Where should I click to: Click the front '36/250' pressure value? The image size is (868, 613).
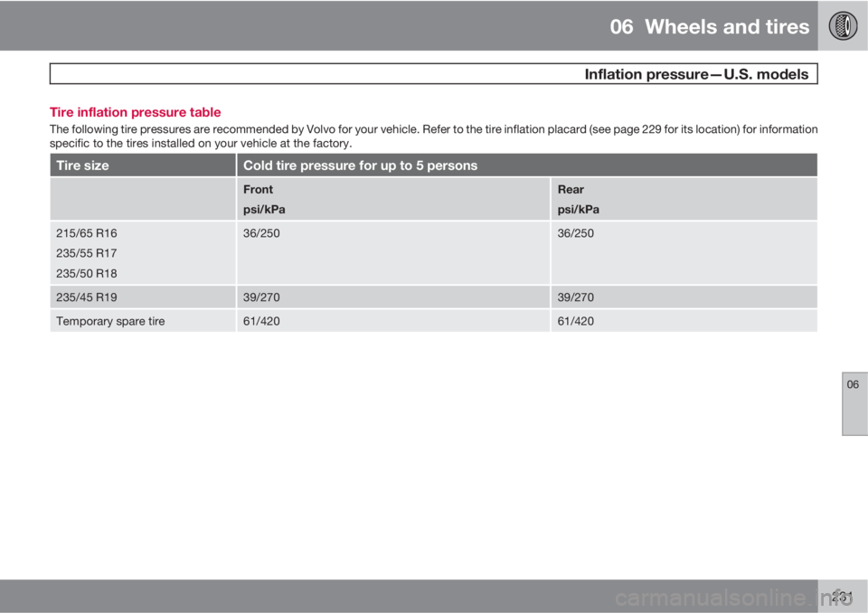click(x=261, y=233)
